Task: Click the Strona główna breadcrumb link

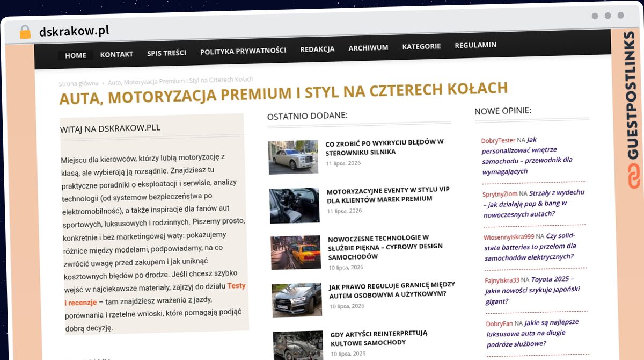Action: pos(79,83)
